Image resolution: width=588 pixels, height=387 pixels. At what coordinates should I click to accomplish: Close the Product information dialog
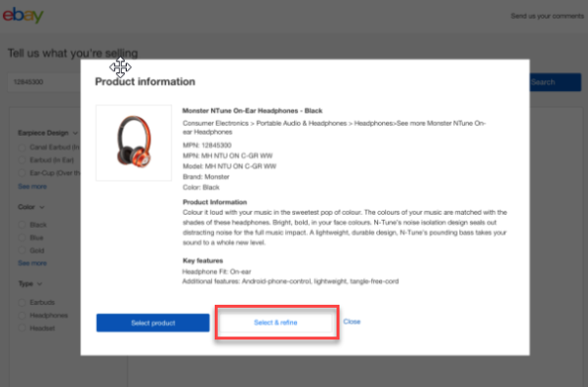click(x=351, y=322)
